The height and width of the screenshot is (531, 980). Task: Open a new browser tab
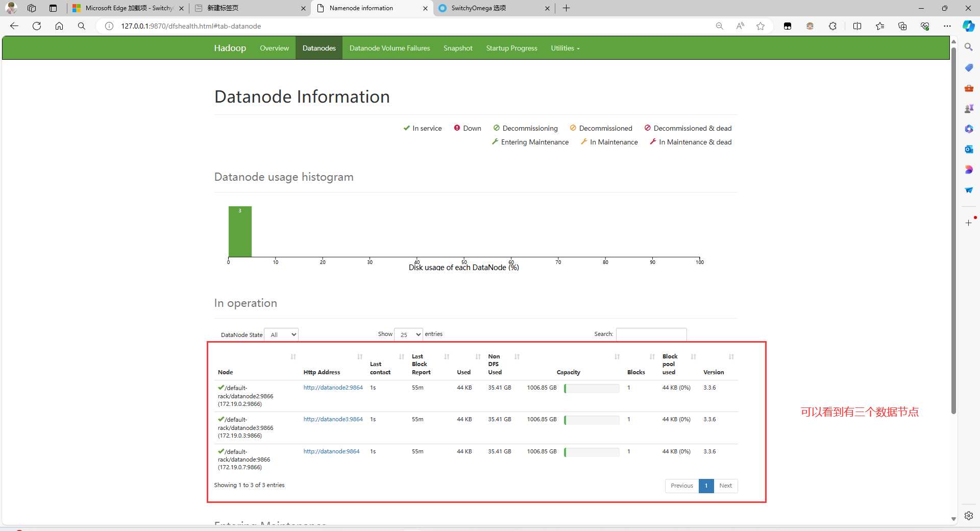(x=566, y=8)
